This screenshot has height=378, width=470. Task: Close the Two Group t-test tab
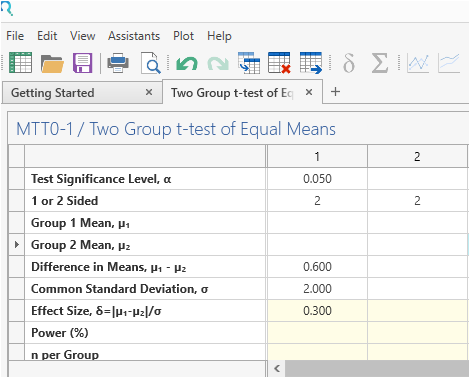point(309,92)
